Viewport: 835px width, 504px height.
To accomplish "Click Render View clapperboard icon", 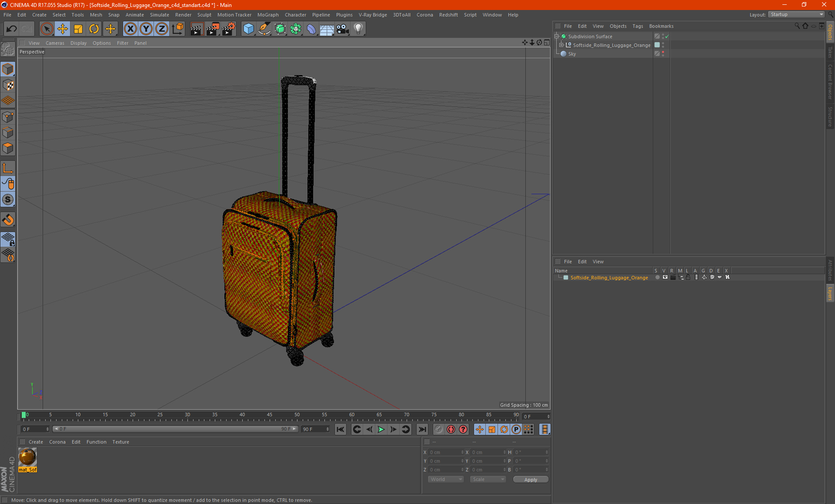I will tap(197, 29).
